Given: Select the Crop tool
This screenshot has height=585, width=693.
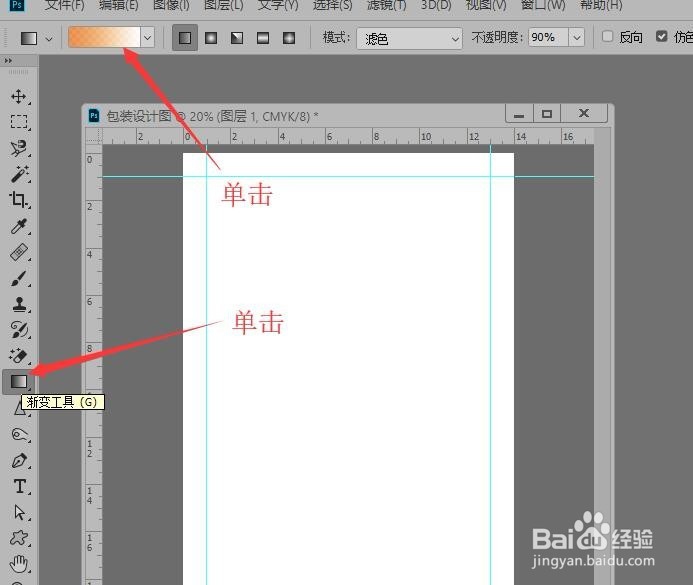Looking at the screenshot, I should (x=19, y=200).
